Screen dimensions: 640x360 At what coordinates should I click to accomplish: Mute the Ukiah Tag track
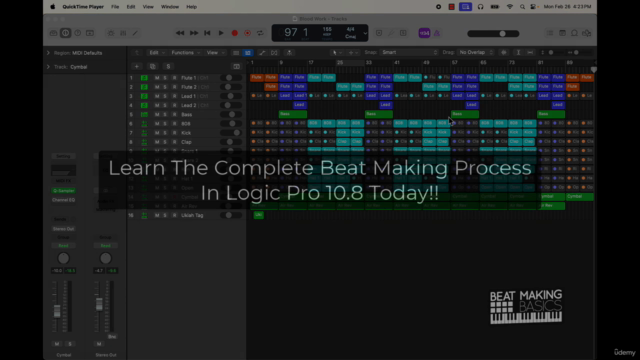[x=157, y=215]
